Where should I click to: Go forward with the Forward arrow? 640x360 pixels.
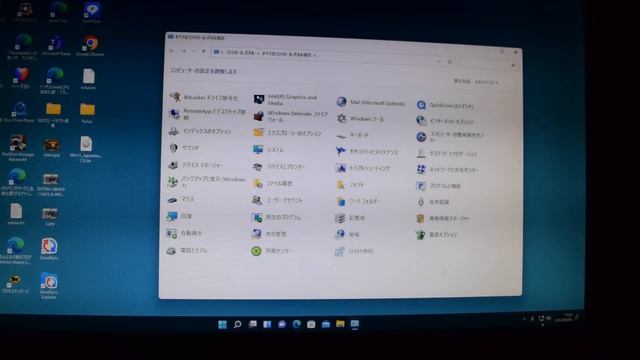[x=184, y=51]
